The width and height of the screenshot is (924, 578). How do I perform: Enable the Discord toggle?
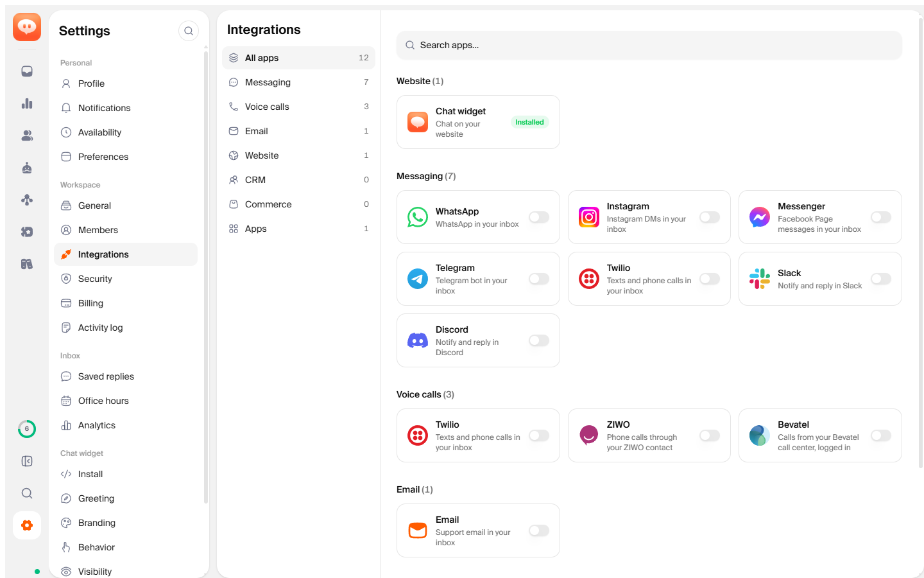click(539, 340)
